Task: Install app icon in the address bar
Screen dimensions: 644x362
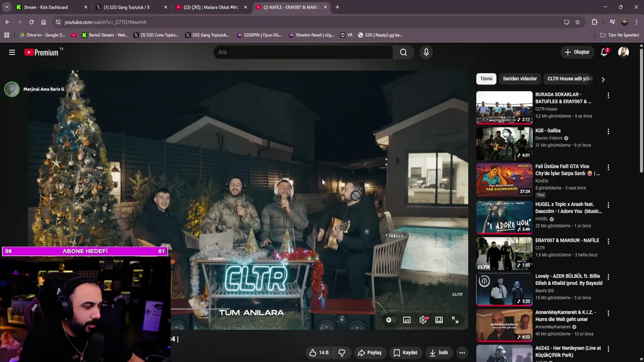Action: (x=567, y=22)
